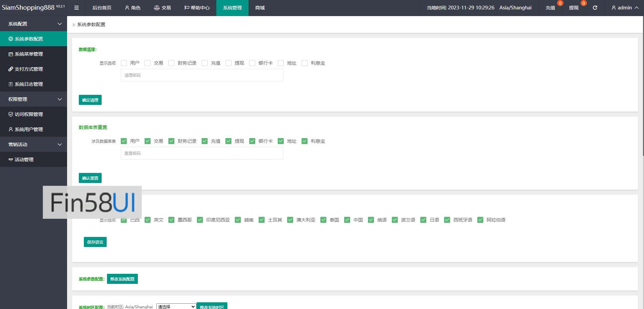644x309 pixels.
Task: Collapse the 权限管理 sidebar section
Action: coord(60,99)
